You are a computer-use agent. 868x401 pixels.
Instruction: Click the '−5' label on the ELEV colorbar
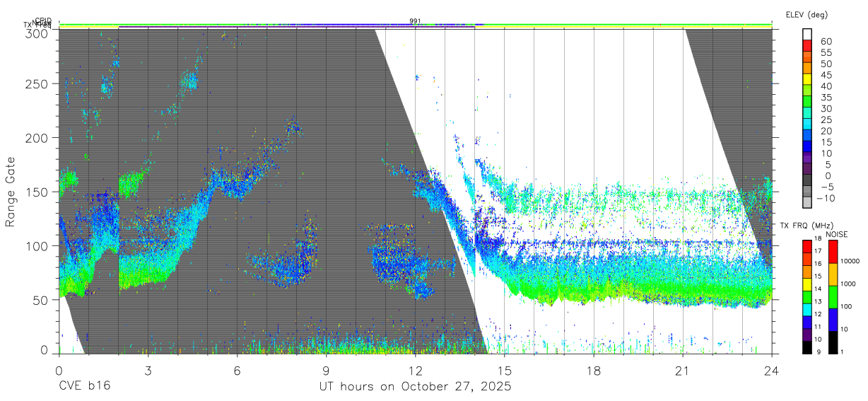(x=828, y=187)
